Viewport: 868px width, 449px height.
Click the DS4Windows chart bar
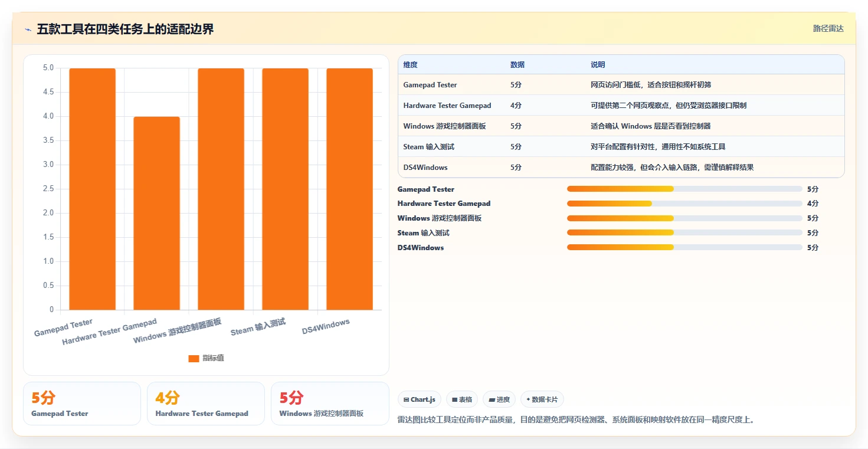tap(349, 189)
